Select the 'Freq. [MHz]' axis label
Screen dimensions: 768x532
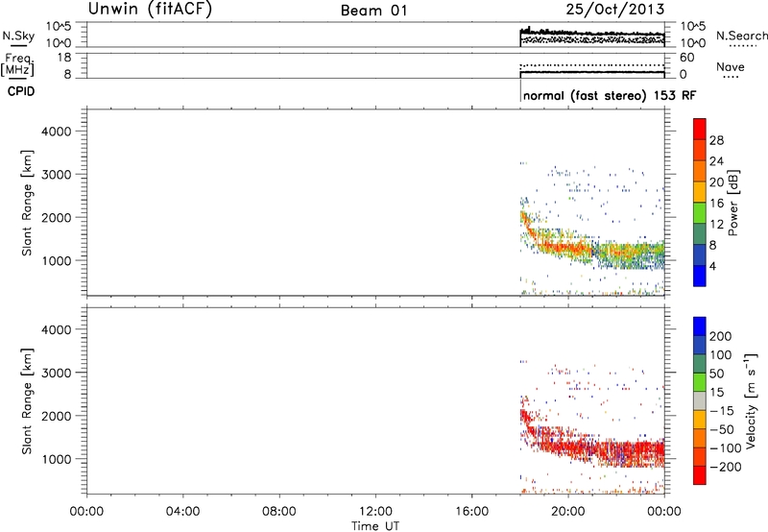[x=17, y=65]
